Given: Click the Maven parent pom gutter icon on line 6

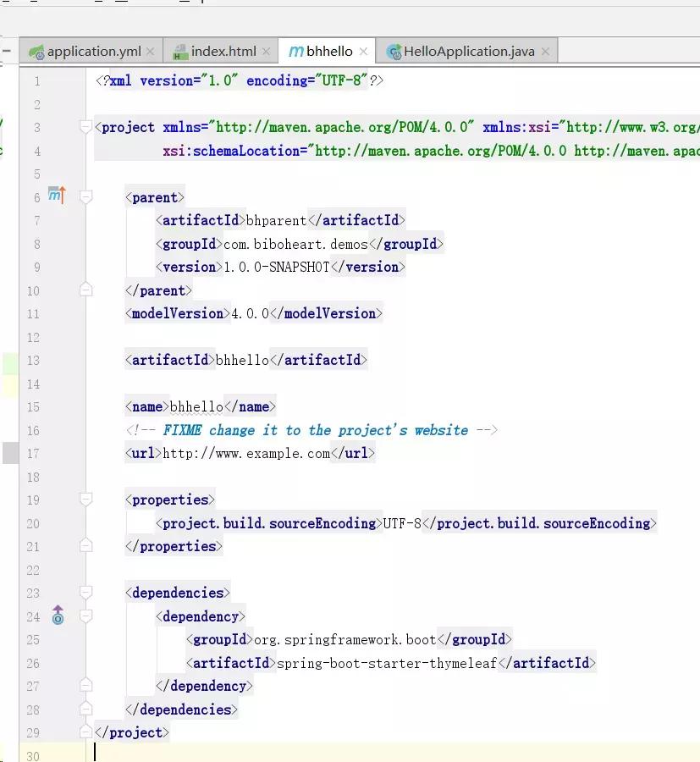Looking at the screenshot, I should pos(56,195).
